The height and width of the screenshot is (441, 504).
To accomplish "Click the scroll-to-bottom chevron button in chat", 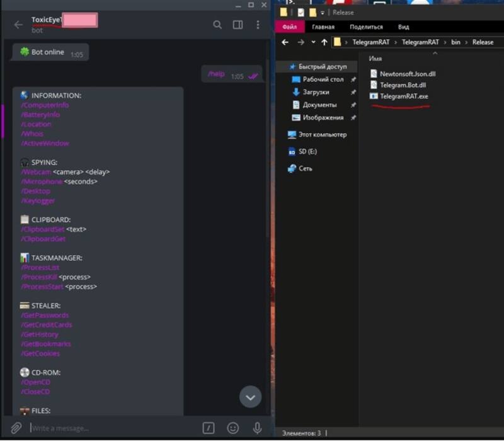I will click(250, 397).
